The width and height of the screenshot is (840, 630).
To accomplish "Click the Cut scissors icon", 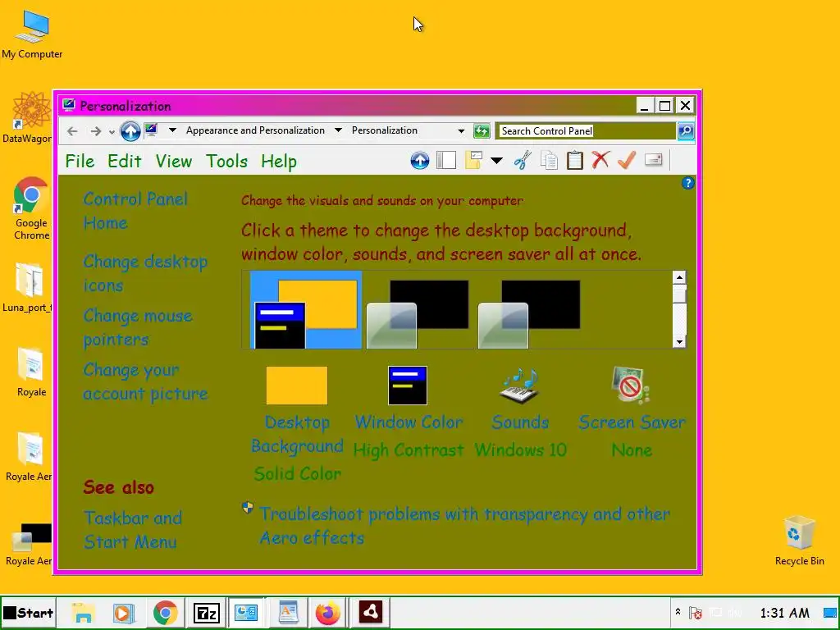I will point(523,160).
